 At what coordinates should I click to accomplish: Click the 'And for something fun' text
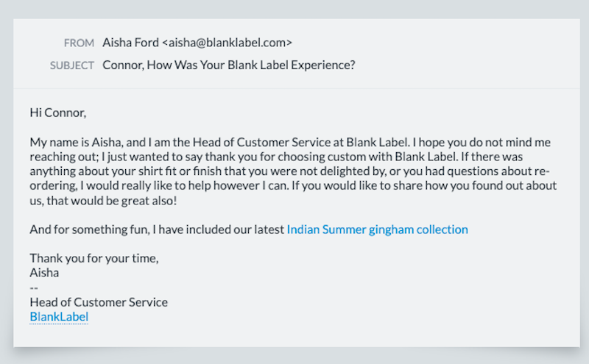tap(157, 229)
